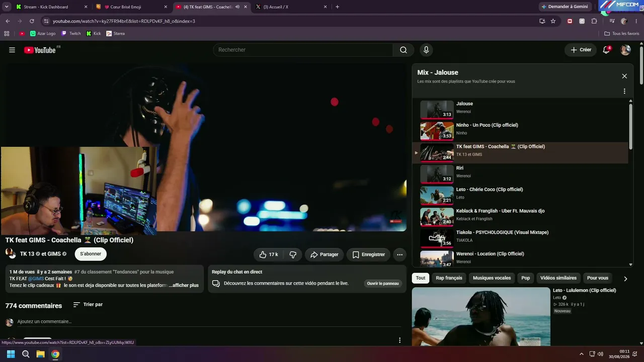This screenshot has height=362, width=644.
Task: Open the TK 13 channel name
Action: pyautogui.click(x=27, y=254)
